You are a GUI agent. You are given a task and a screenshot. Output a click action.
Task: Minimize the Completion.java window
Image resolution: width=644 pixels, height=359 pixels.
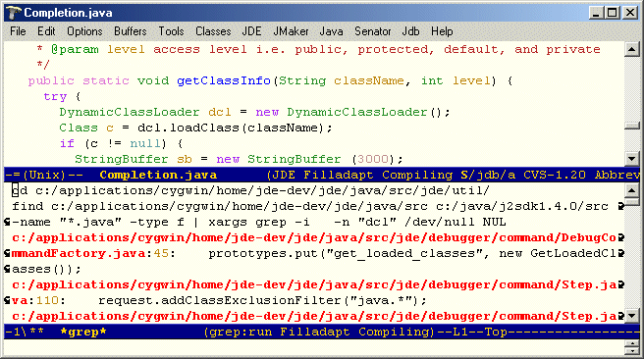click(x=596, y=13)
